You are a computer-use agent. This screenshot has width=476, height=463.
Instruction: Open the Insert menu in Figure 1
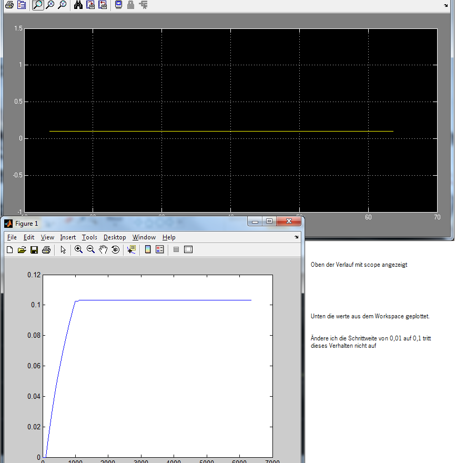pos(68,237)
